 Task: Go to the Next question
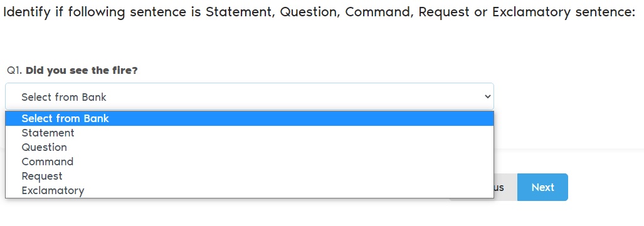(542, 187)
